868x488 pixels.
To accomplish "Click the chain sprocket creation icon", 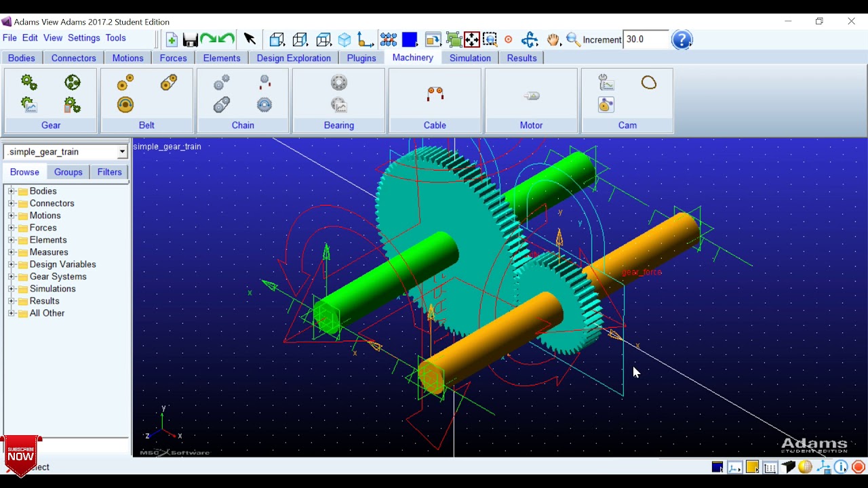I will tap(222, 82).
